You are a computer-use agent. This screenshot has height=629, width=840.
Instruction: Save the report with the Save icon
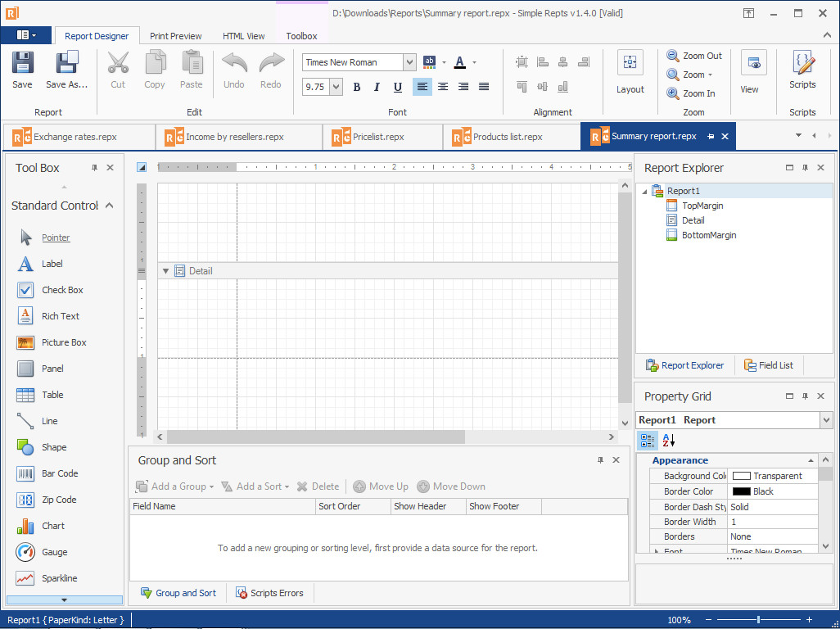[x=22, y=70]
